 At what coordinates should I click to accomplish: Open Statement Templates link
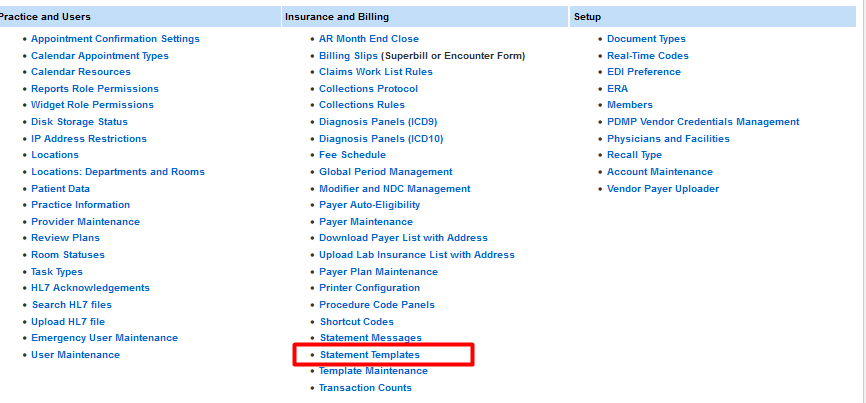tap(369, 355)
